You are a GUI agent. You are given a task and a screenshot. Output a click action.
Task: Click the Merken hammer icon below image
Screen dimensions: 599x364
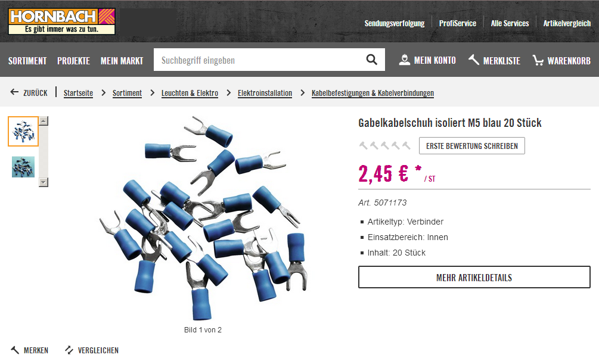15,350
